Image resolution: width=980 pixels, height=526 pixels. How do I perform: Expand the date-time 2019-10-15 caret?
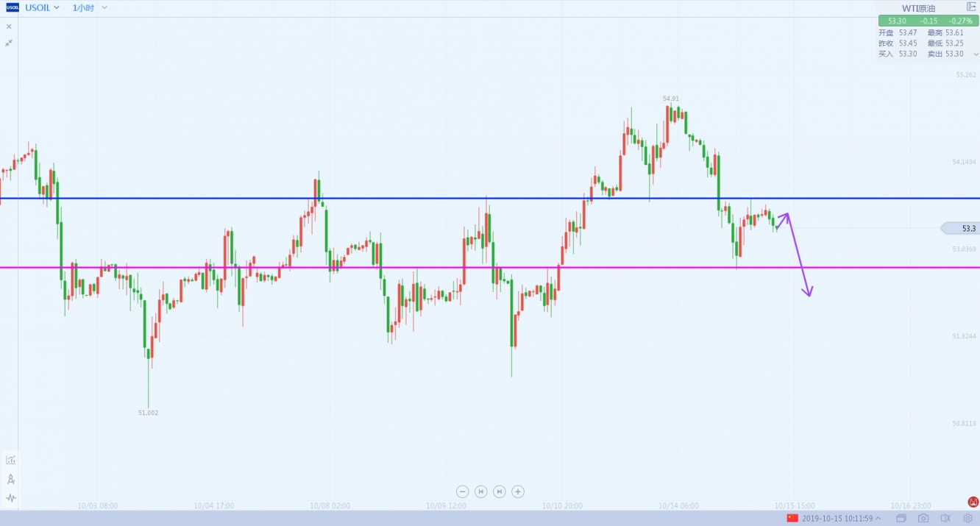[878, 519]
